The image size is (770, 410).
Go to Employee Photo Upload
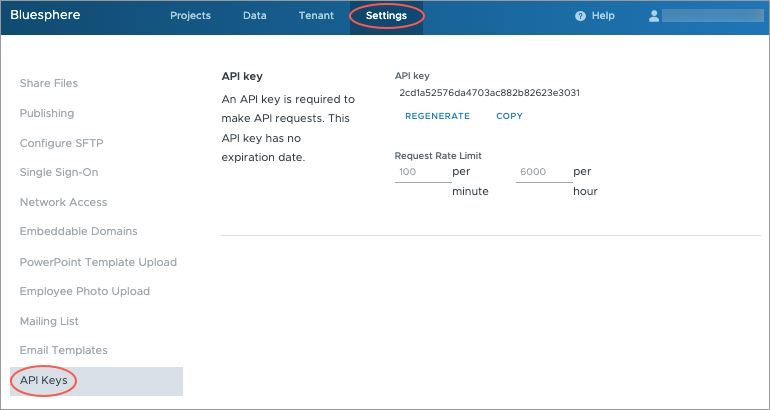point(85,291)
